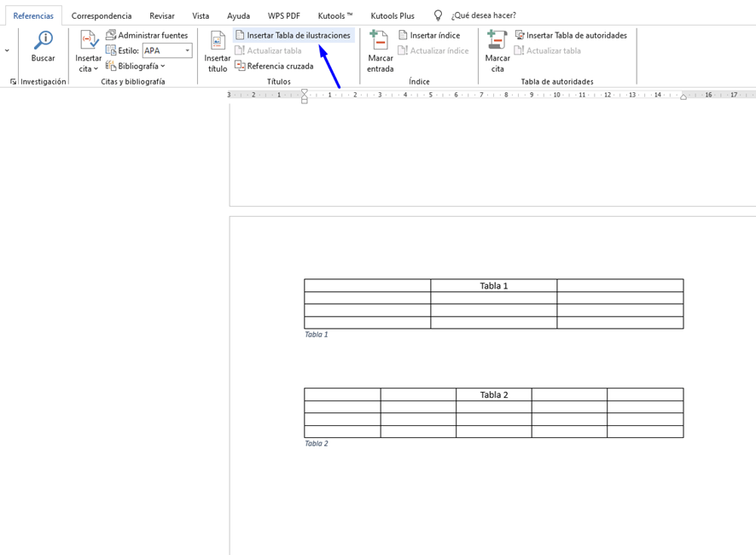Image resolution: width=756 pixels, height=555 pixels.
Task: Click the Administrar fuentes icon
Action: (x=111, y=35)
